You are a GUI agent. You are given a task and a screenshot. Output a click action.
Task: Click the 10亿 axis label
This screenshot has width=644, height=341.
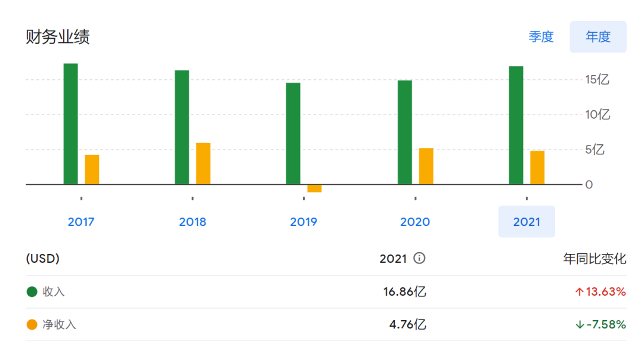[597, 114]
